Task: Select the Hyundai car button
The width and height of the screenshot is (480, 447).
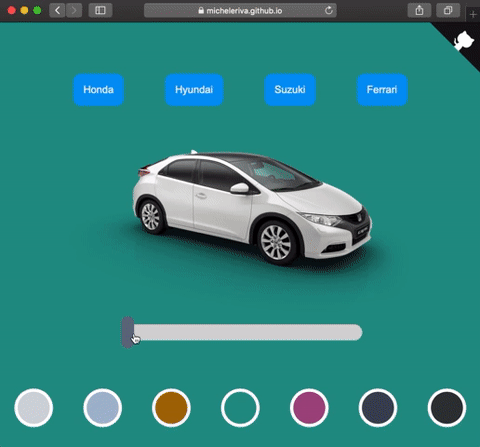Action: click(x=194, y=90)
